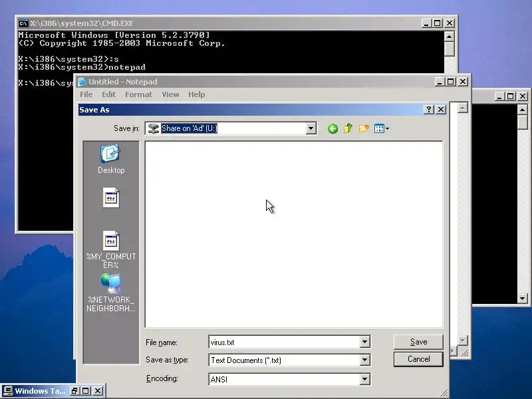The width and height of the screenshot is (532, 399).
Task: Click the CMD.EXE title bar icon
Action: (23, 23)
